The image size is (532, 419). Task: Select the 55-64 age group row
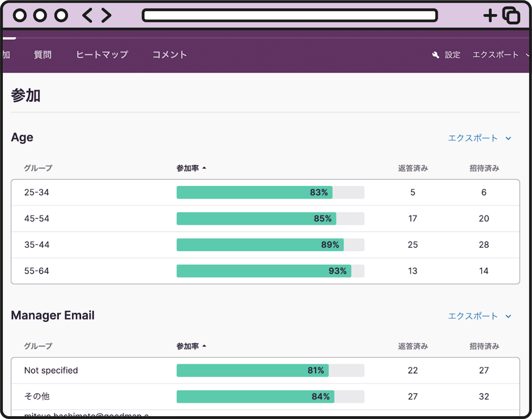coord(37,271)
